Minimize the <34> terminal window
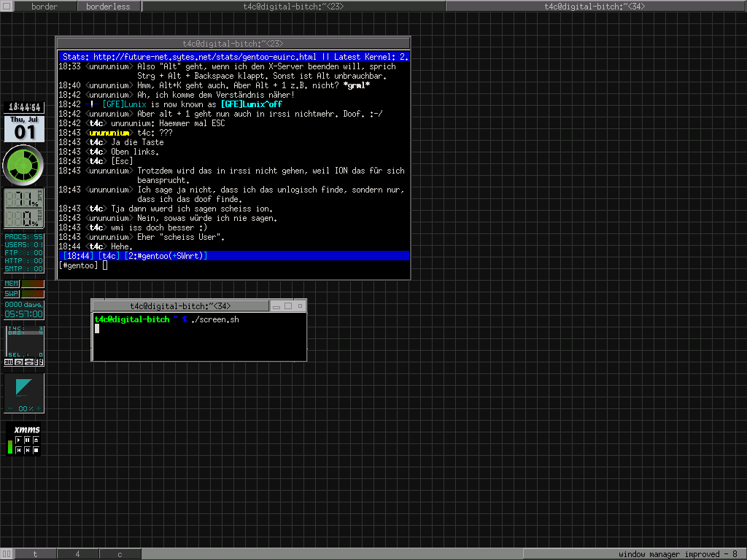The image size is (747, 560). pos(276,306)
